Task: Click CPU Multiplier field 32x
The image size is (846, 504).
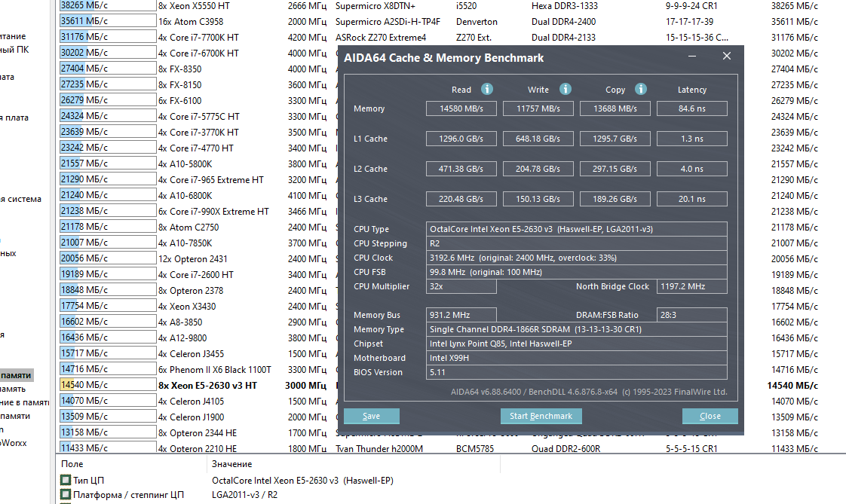Action: click(x=461, y=286)
